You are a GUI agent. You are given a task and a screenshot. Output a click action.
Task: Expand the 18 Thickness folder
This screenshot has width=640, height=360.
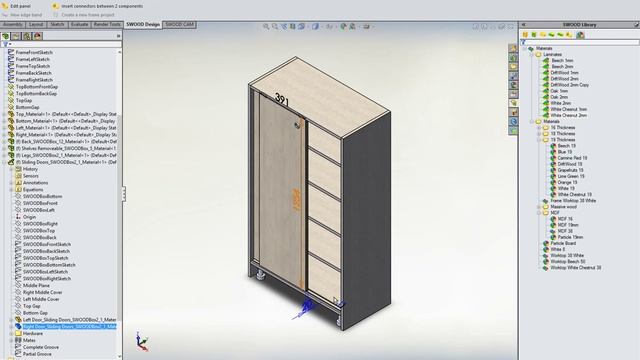539,134
